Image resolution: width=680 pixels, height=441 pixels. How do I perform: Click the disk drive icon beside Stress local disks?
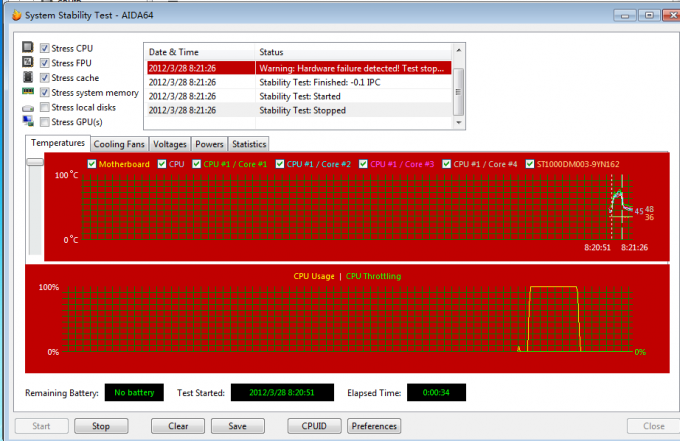[x=28, y=107]
